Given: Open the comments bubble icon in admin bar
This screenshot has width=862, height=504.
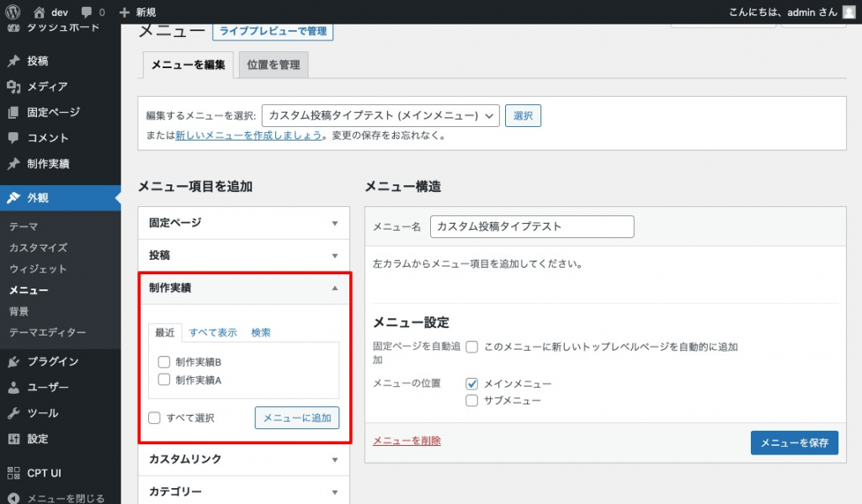Looking at the screenshot, I should point(87,12).
